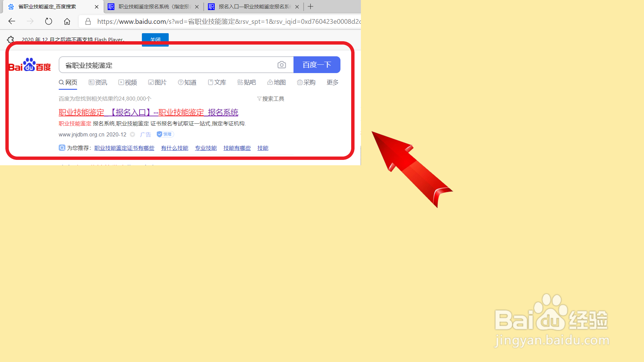644x362 pixels.
Task: Toggle the 搜索工具 search tools panel
Action: [270, 98]
